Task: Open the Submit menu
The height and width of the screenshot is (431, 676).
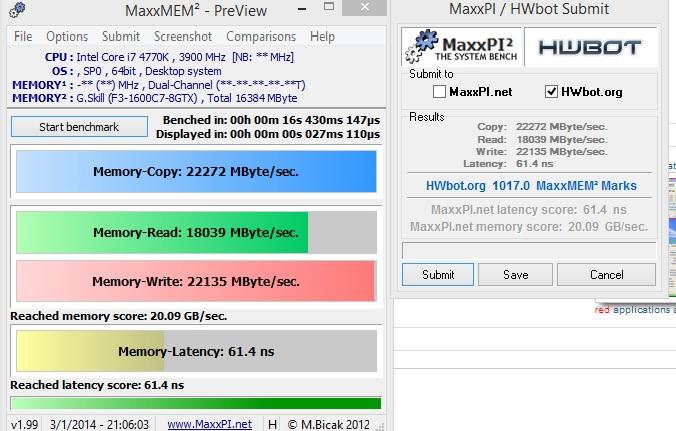Action: tap(121, 37)
